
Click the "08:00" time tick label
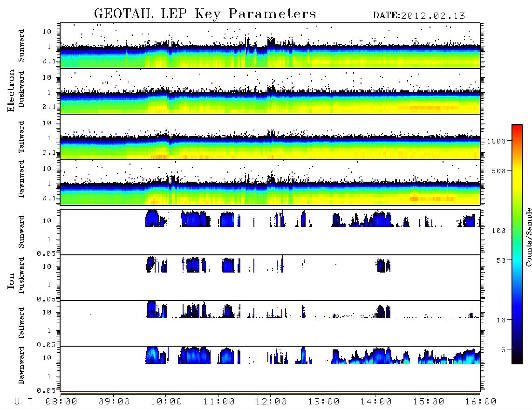61,402
